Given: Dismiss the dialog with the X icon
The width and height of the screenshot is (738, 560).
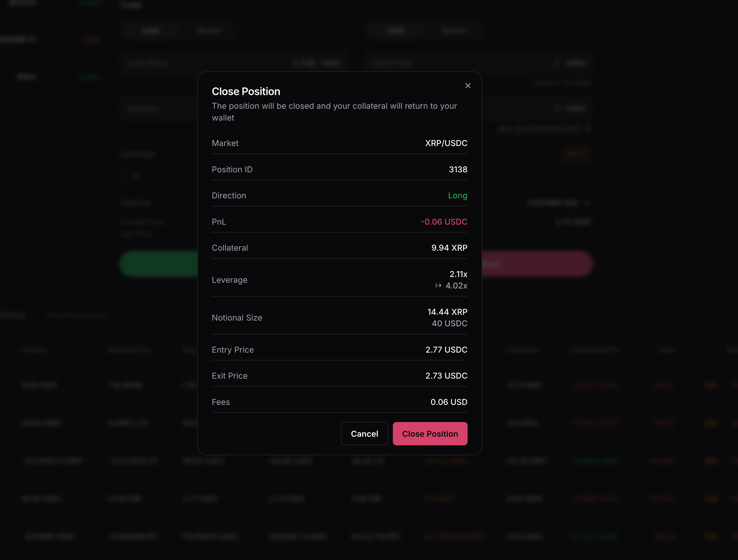Looking at the screenshot, I should 468,86.
